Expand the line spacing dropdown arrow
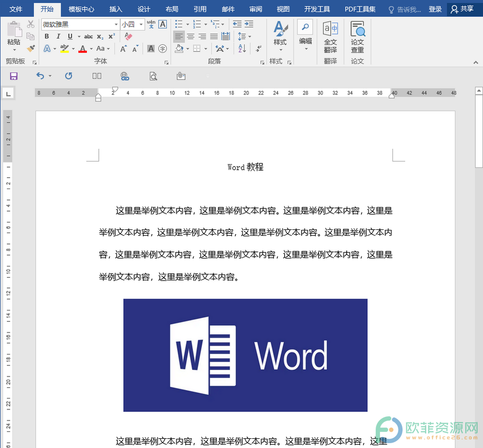This screenshot has height=448, width=483. [250, 37]
